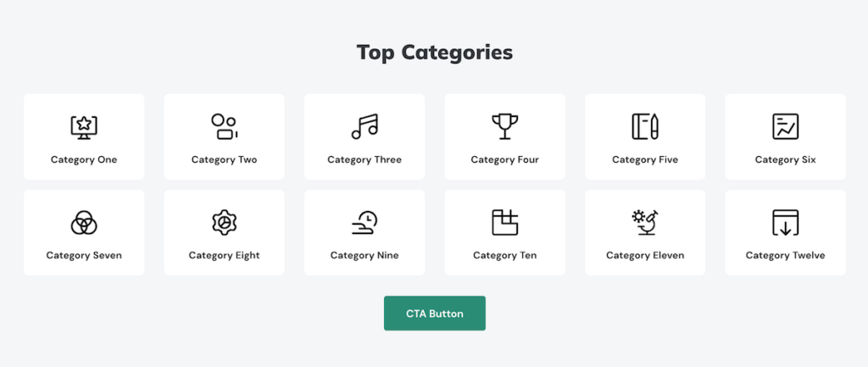Click the Category Five text label
868x367 pixels.
point(645,159)
